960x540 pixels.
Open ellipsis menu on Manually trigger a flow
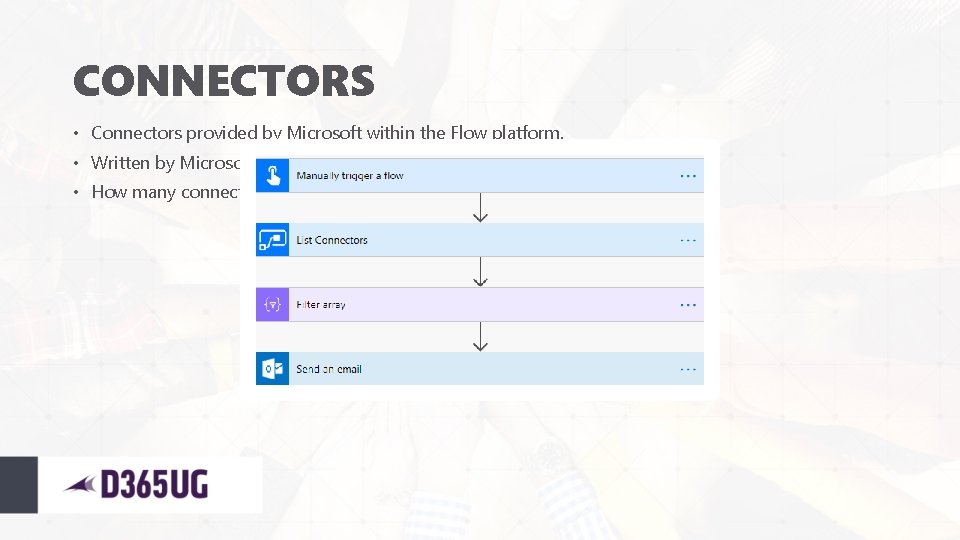[x=688, y=175]
